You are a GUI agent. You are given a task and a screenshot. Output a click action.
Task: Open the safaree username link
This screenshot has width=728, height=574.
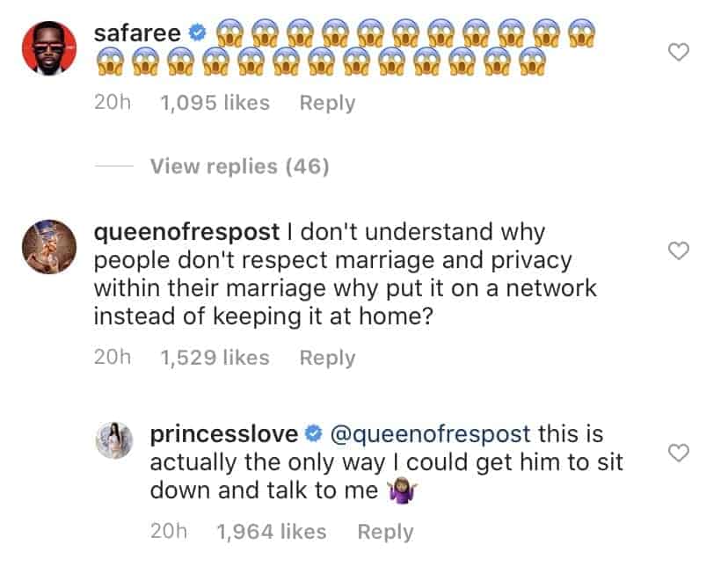pos(137,34)
